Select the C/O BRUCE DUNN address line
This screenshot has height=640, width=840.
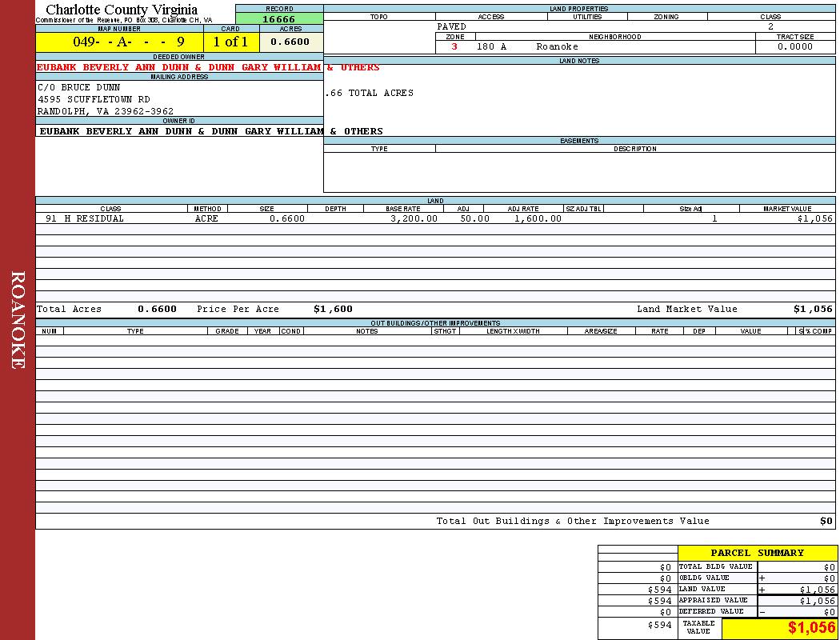(x=79, y=87)
